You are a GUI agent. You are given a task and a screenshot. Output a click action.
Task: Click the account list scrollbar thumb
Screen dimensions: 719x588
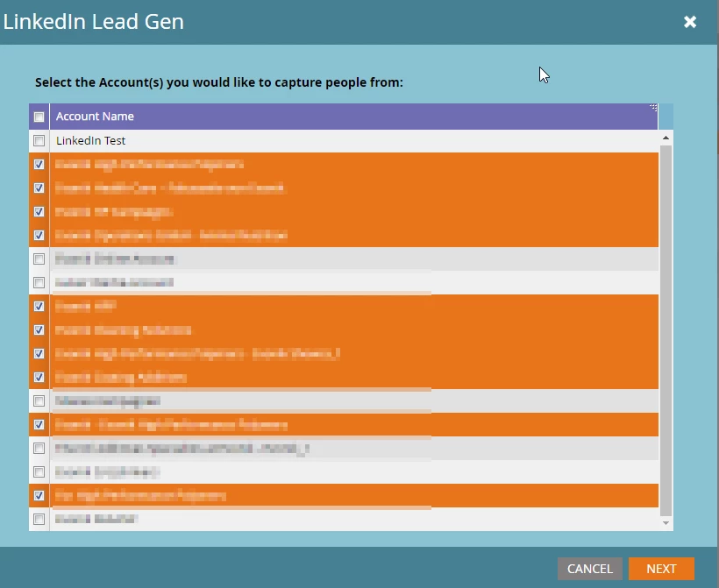(666, 330)
